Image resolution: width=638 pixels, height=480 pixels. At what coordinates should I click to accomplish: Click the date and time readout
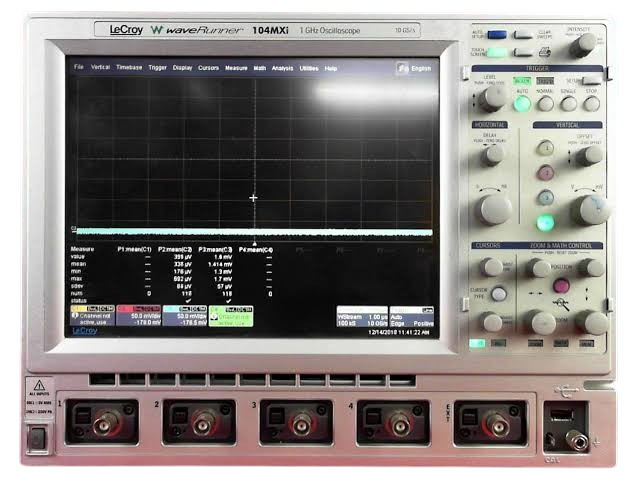click(x=398, y=332)
